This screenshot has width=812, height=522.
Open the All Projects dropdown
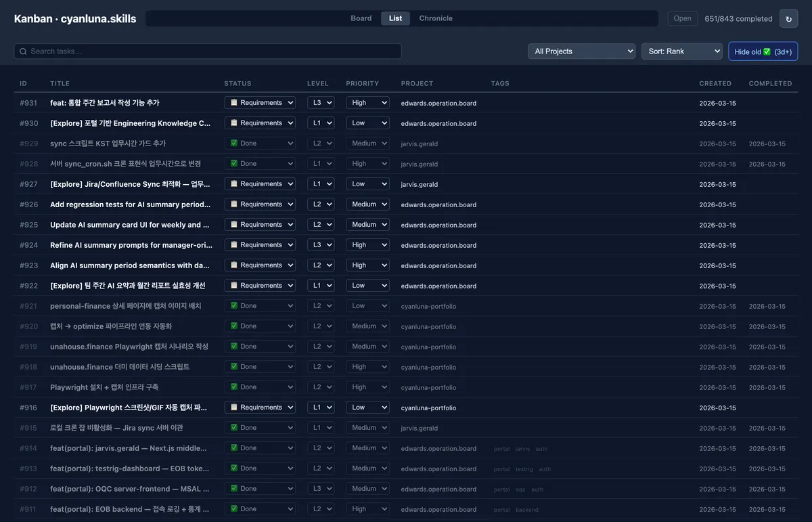581,51
